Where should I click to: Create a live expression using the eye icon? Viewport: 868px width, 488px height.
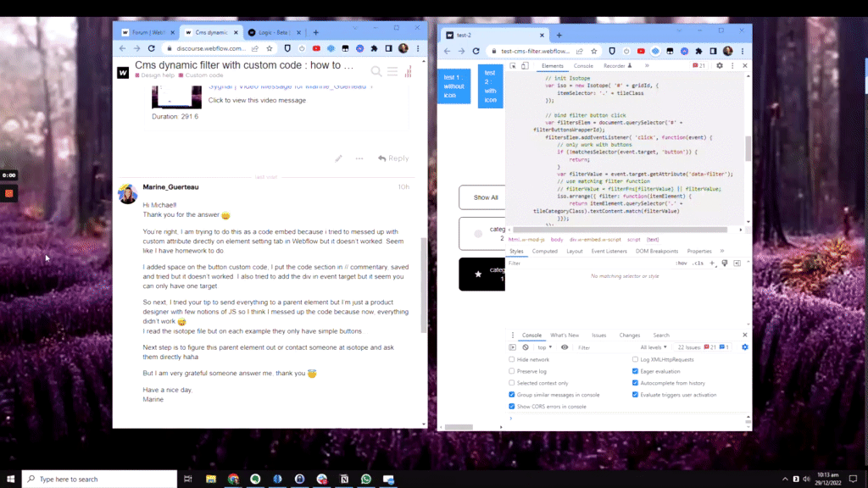coord(565,347)
